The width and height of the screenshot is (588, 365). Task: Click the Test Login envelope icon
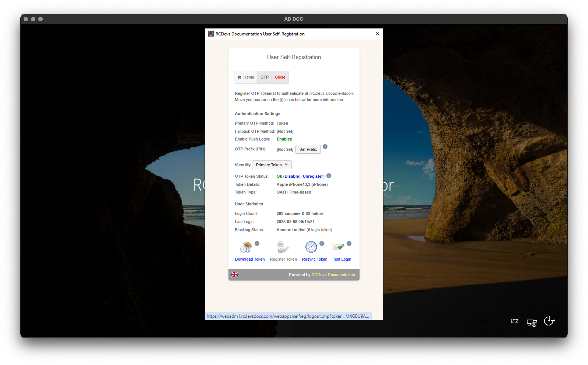[338, 247]
